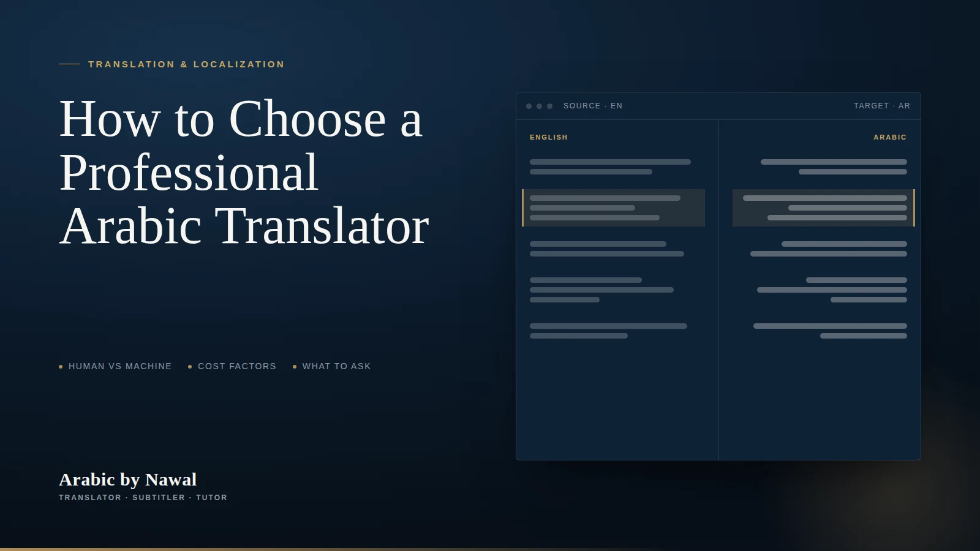Viewport: 980px width, 551px height.
Task: Click the 'TRANSLATION & LOCALIZATION' category label
Action: click(186, 64)
